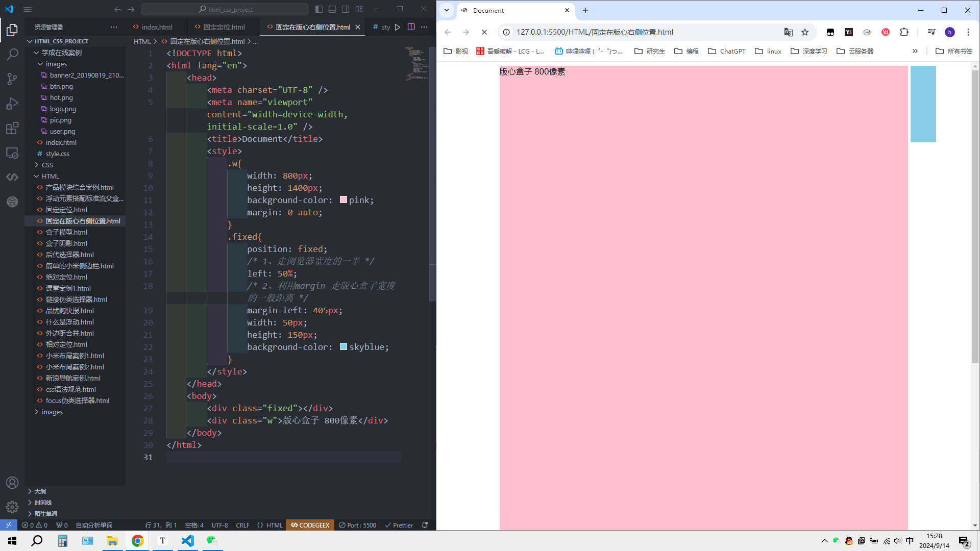
Task: Expand the CSS folder in explorer
Action: pos(47,165)
